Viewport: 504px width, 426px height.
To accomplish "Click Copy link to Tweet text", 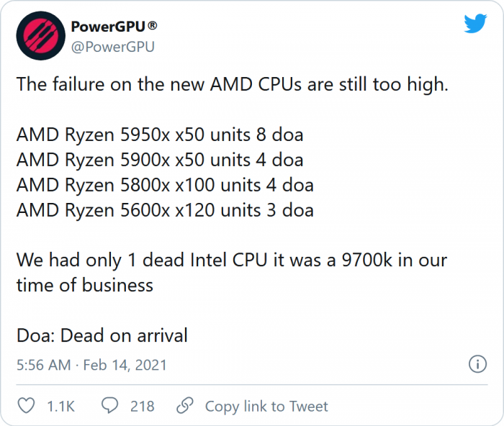I will 266,406.
